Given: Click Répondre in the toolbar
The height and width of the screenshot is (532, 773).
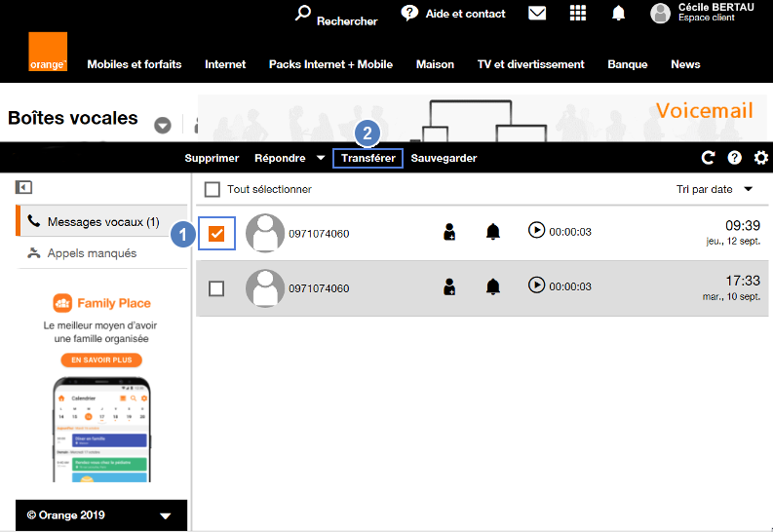Looking at the screenshot, I should 280,158.
